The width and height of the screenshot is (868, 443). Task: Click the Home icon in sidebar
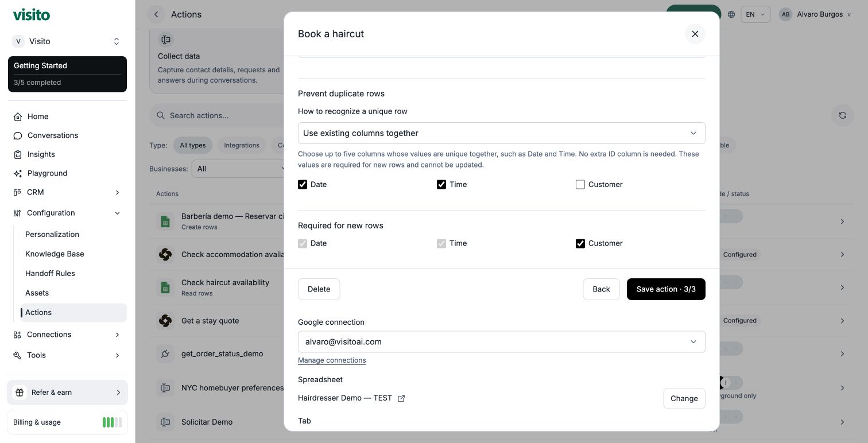coord(18,116)
